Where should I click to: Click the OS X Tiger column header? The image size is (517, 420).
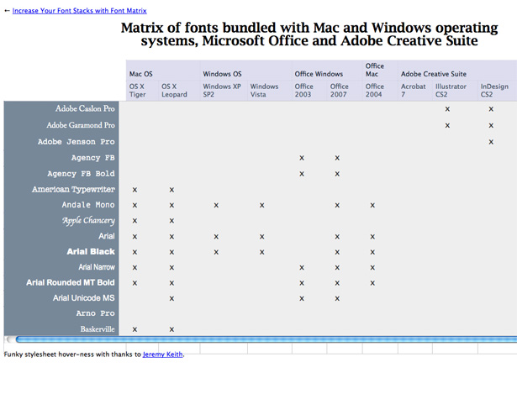tap(142, 90)
